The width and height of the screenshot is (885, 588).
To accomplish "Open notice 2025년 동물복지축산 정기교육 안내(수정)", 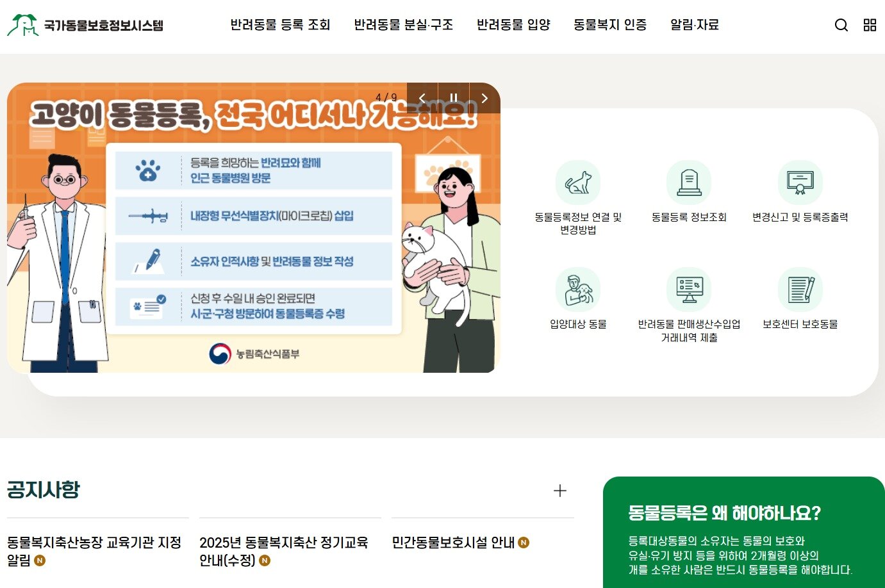I will [284, 551].
